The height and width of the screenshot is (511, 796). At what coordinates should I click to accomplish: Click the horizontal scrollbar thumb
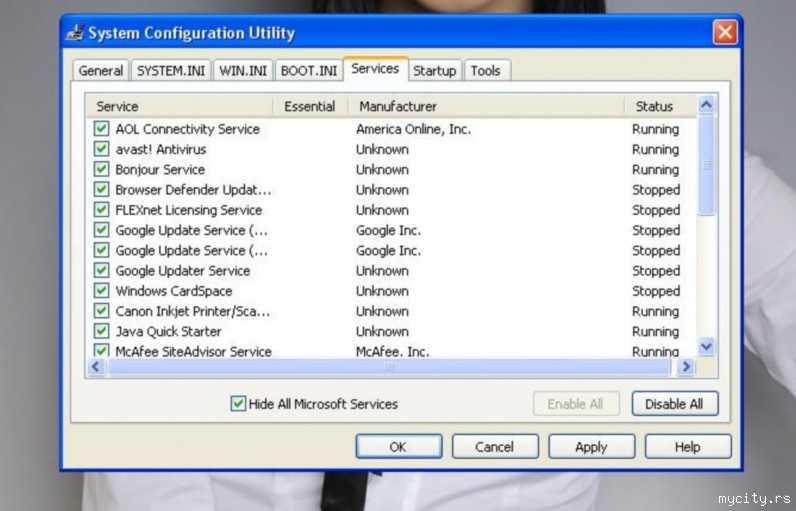[x=389, y=366]
